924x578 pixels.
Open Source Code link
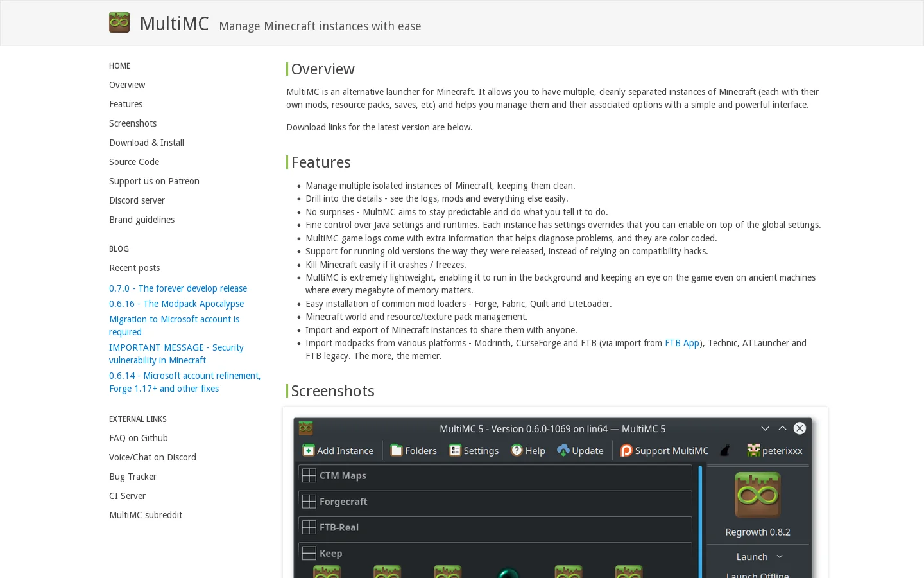point(134,162)
